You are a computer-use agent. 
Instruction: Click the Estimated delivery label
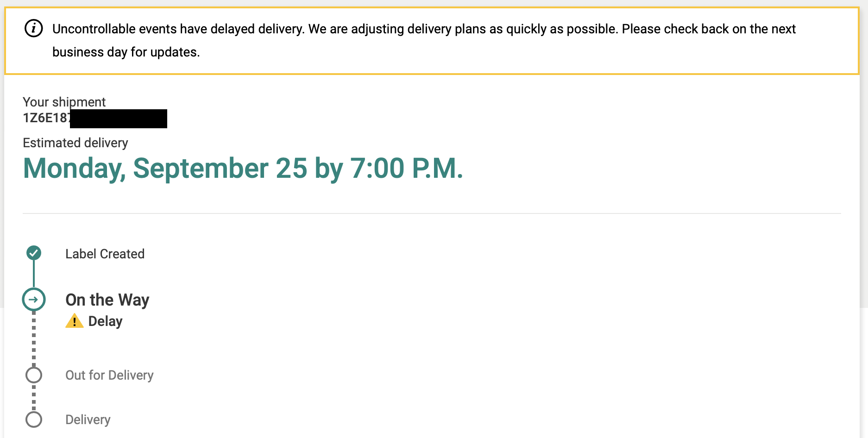[75, 143]
